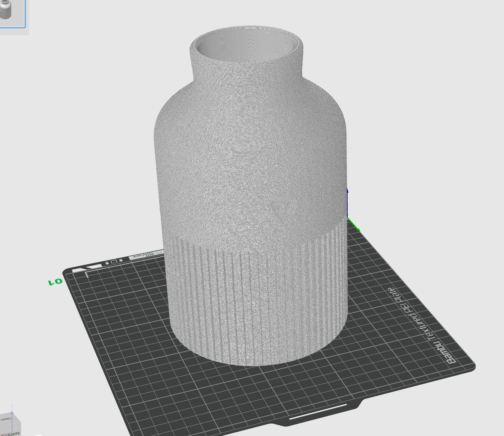Select the textured vase model on the plate
The width and height of the screenshot is (504, 436).
251,197
